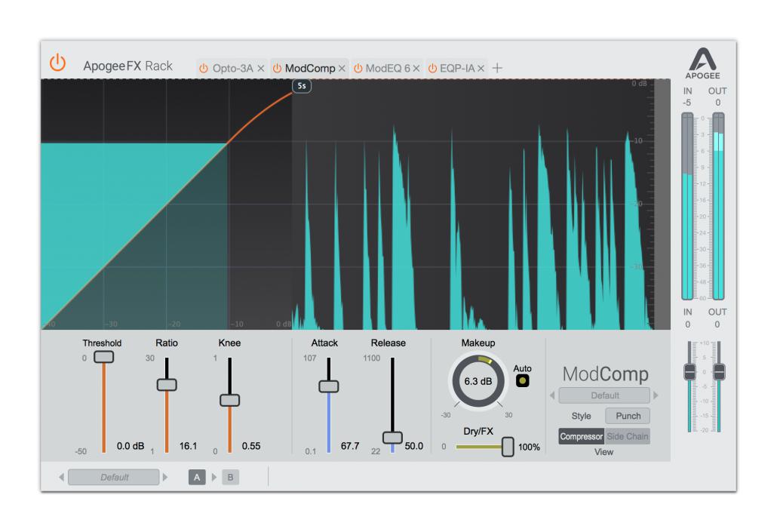
Task: Open the bottom rack Default preset menu
Action: pos(114,477)
